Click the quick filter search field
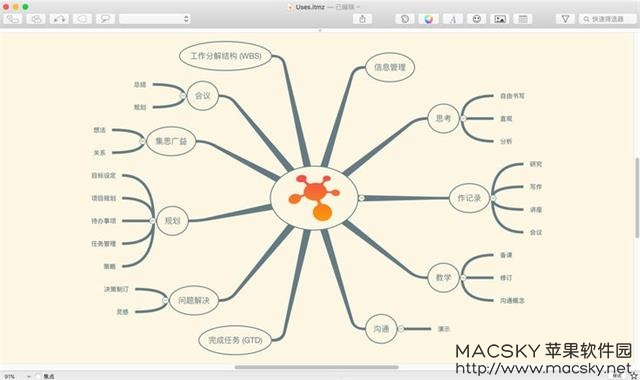Image resolution: width=640 pixels, height=380 pixels. (x=607, y=19)
